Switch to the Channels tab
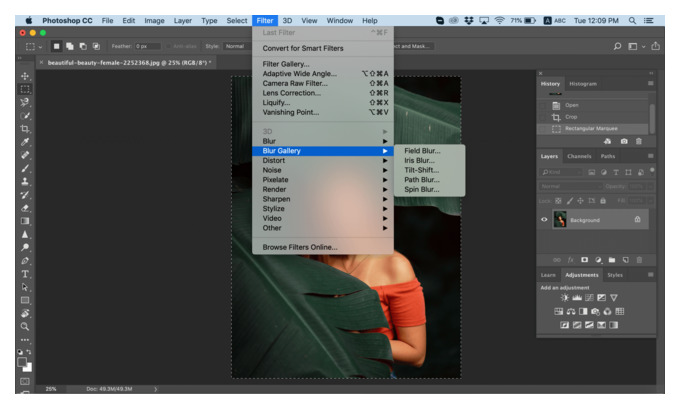 pos(579,156)
